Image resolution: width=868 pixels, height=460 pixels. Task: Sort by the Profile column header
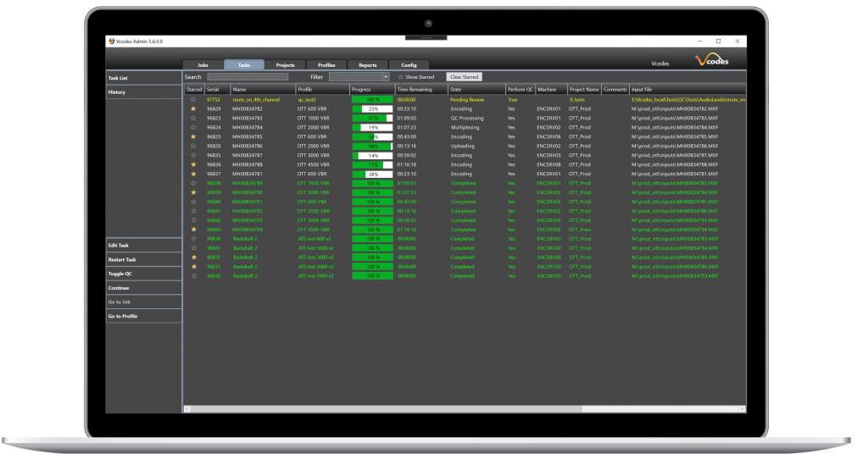[x=322, y=89]
